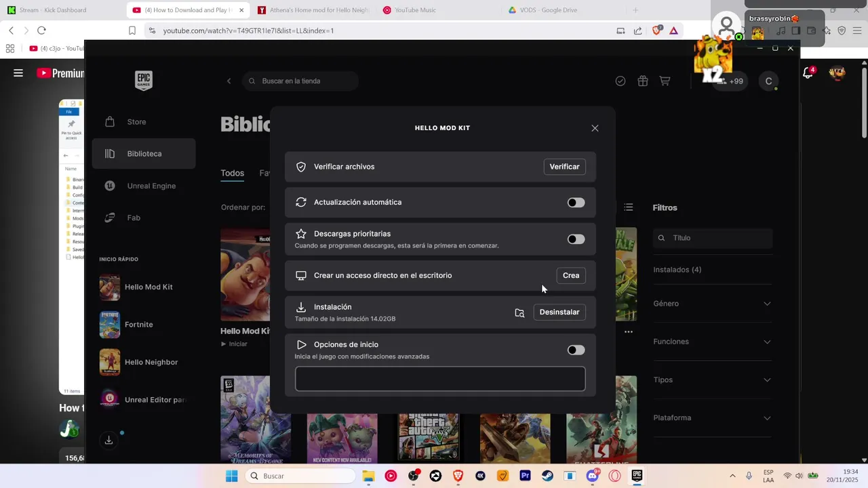Viewport: 868px width, 488px height.
Task: Switch to Athena's Home mod tab
Action: click(x=313, y=10)
